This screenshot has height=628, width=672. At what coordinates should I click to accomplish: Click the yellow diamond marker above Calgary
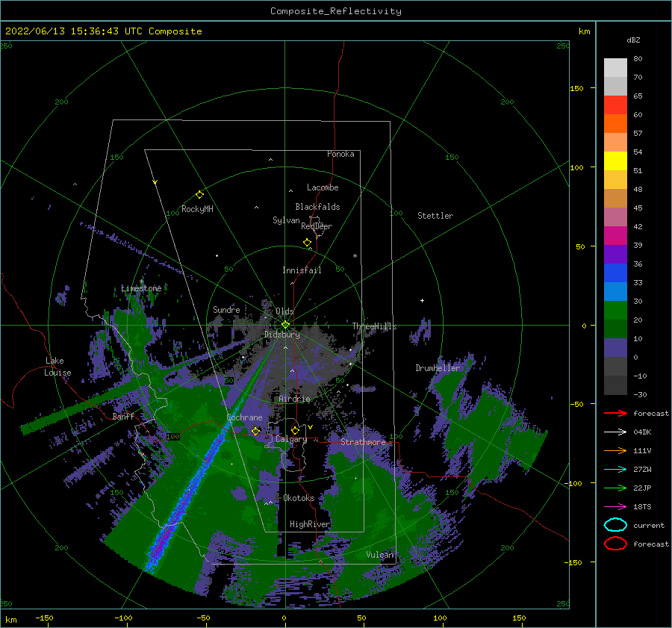coord(295,430)
